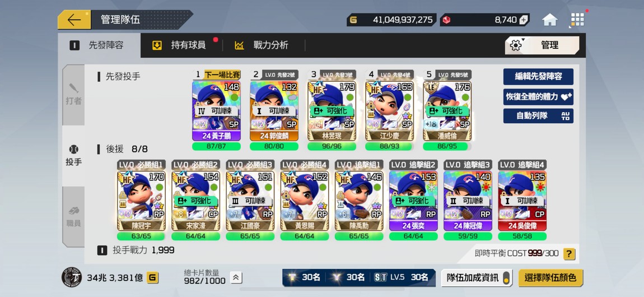Open the home icon
Image resolution: width=644 pixels, height=297 pixels.
[x=549, y=20]
